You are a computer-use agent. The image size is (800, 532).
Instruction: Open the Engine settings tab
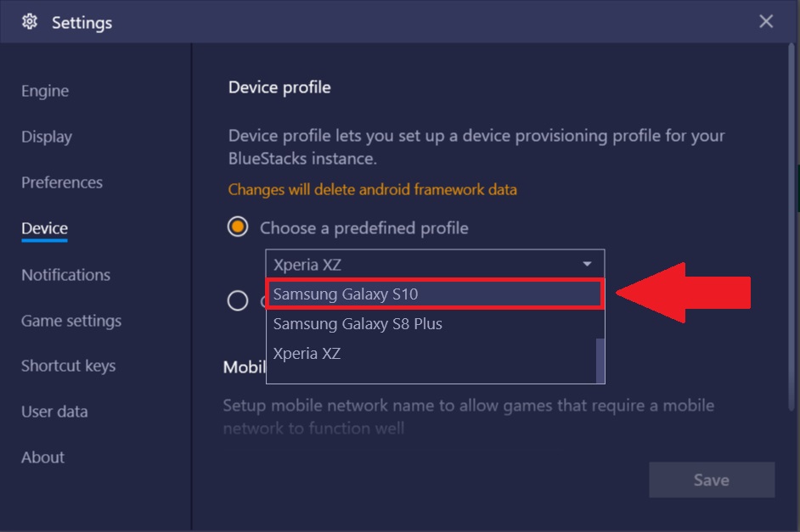(x=45, y=91)
